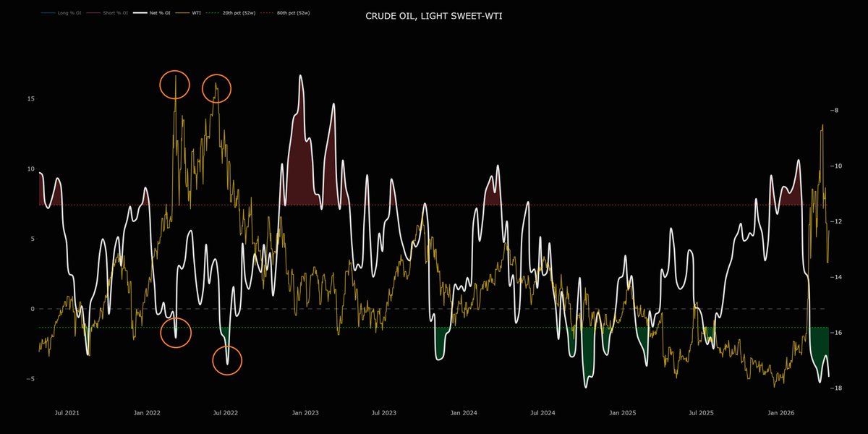The height and width of the screenshot is (434, 868).
Task: Click the right axis value −14
Action: click(x=836, y=277)
